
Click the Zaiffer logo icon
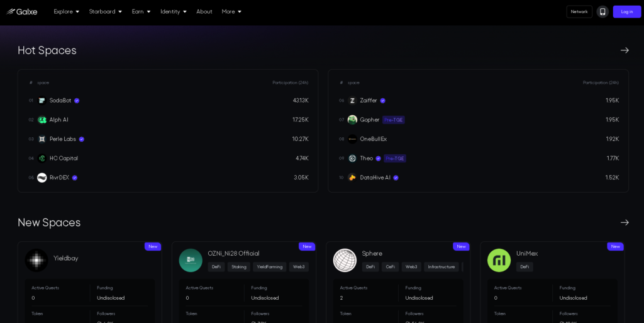(352, 100)
